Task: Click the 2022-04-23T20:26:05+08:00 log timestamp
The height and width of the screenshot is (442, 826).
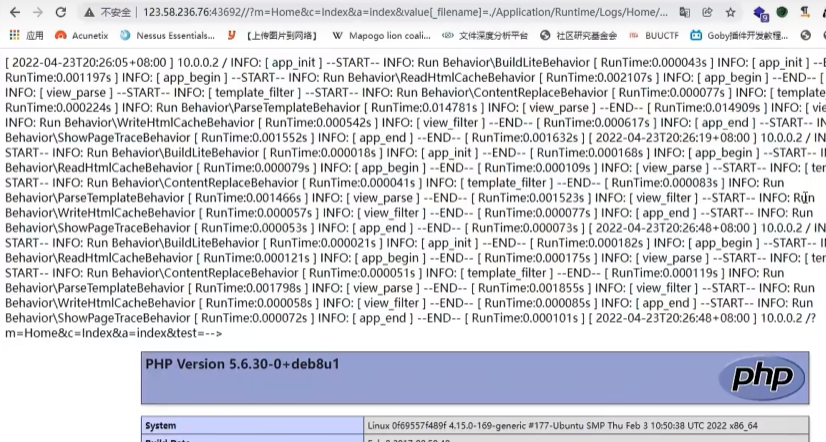Action: click(x=89, y=63)
